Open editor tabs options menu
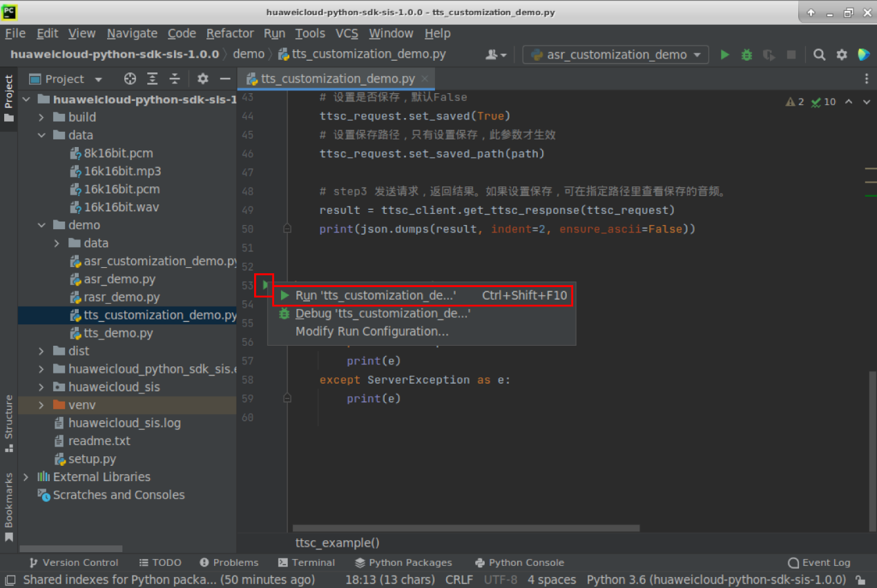877x588 pixels. click(x=867, y=79)
